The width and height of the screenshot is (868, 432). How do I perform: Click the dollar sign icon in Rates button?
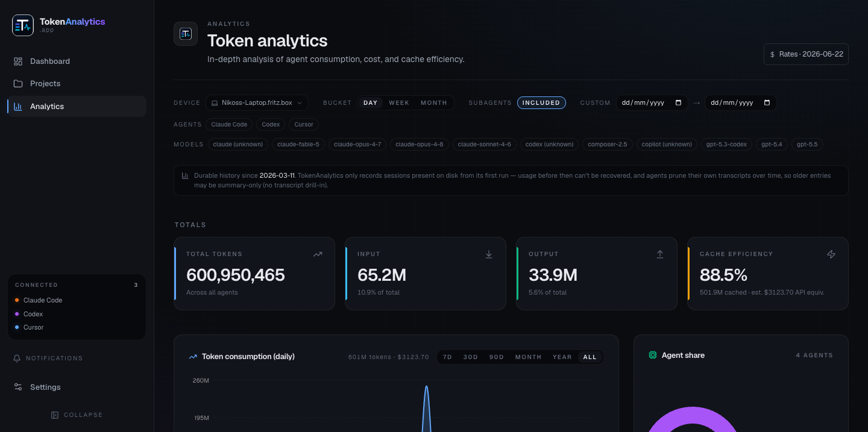(x=773, y=54)
